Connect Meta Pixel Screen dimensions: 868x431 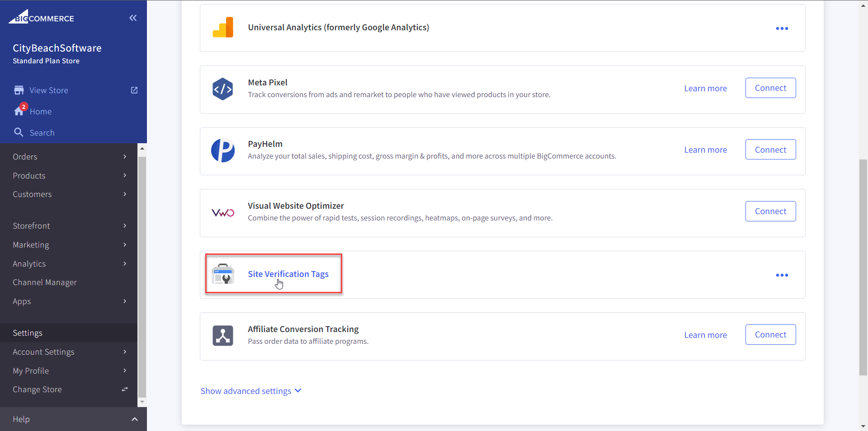tap(770, 88)
